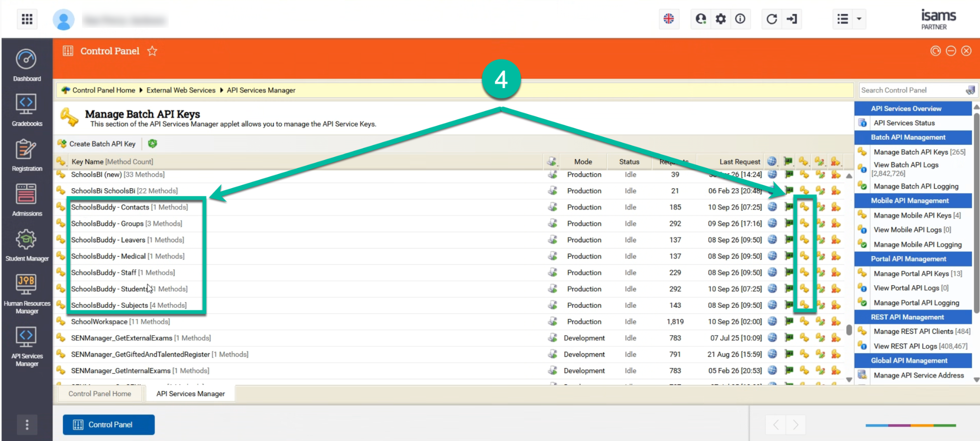Click API Services Manager breadcrumb
This screenshot has width=980, height=441.
pos(261,90)
